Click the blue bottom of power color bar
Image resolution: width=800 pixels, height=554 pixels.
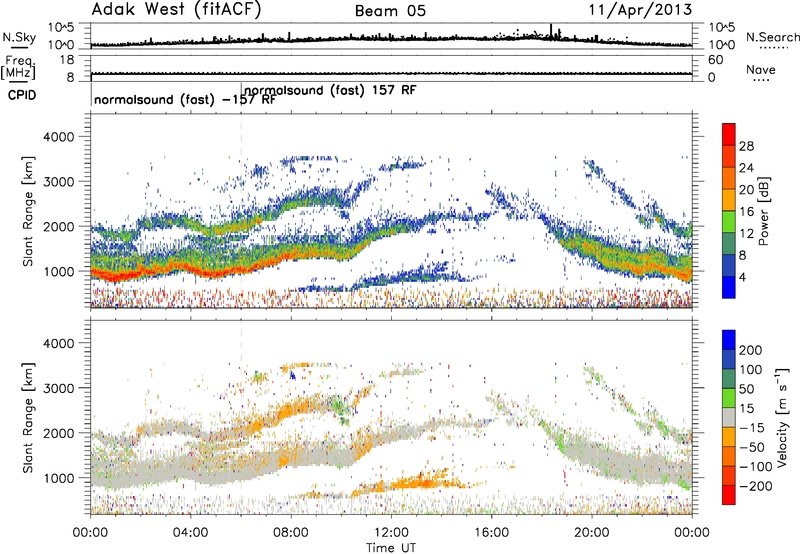click(729, 287)
